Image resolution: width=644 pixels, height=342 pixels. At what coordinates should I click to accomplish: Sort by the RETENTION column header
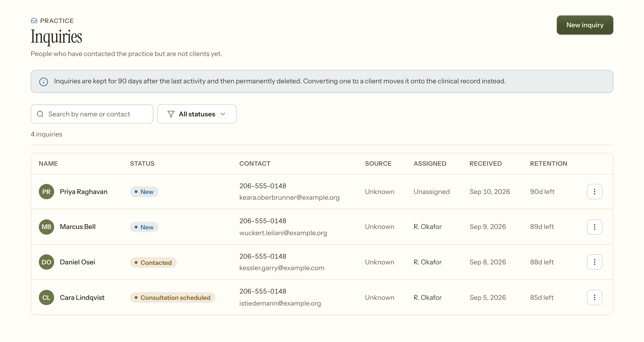[x=548, y=164]
